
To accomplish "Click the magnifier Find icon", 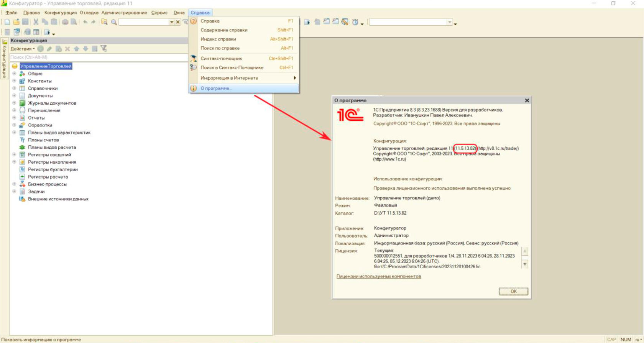I will (x=114, y=22).
